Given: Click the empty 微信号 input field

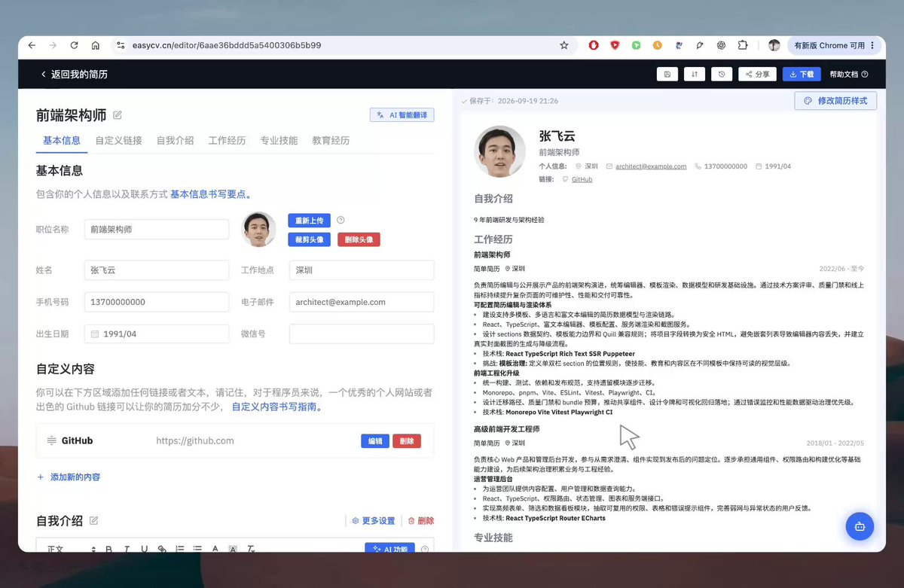Looking at the screenshot, I should (x=362, y=334).
